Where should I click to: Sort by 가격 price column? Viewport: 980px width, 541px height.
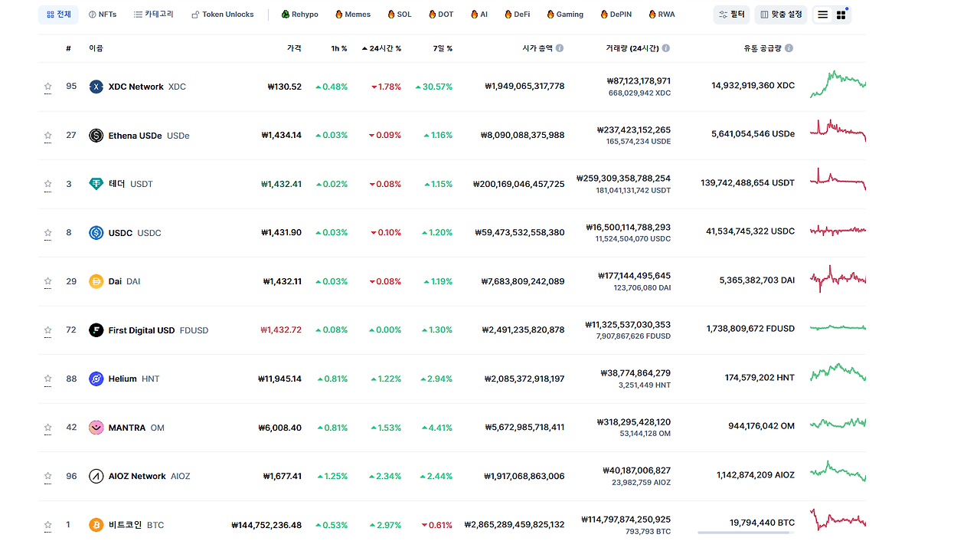point(294,48)
